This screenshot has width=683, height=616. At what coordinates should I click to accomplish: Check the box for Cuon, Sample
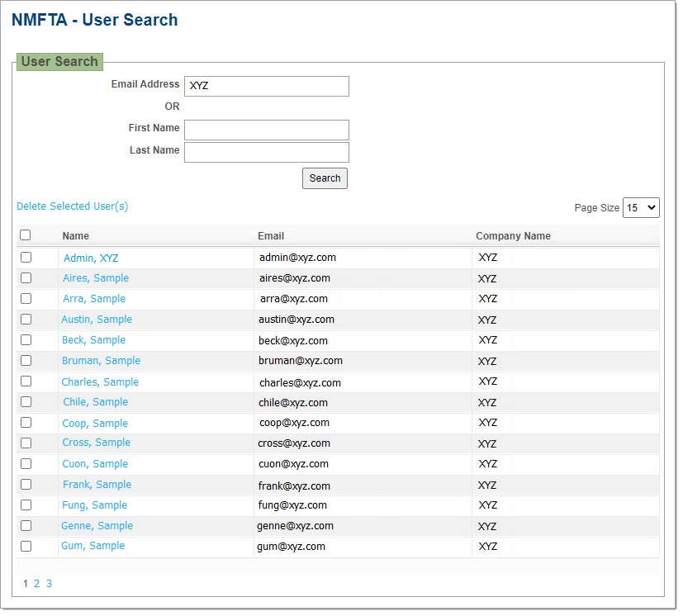26,463
